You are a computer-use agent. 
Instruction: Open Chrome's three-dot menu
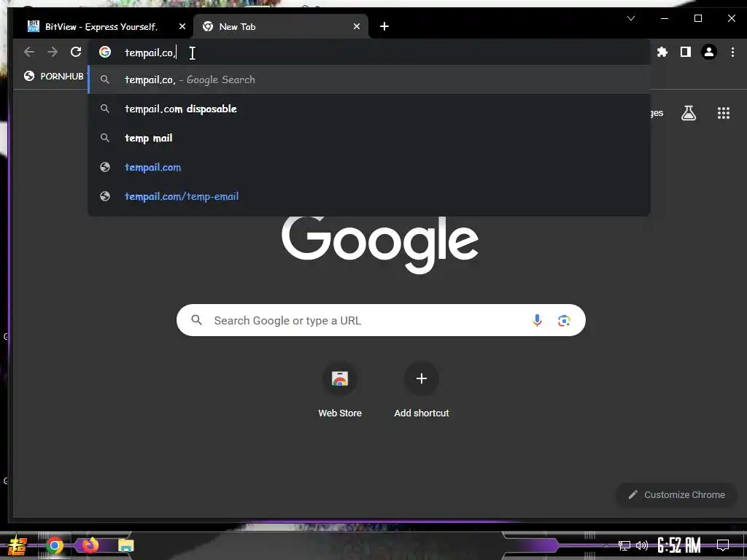pos(732,52)
